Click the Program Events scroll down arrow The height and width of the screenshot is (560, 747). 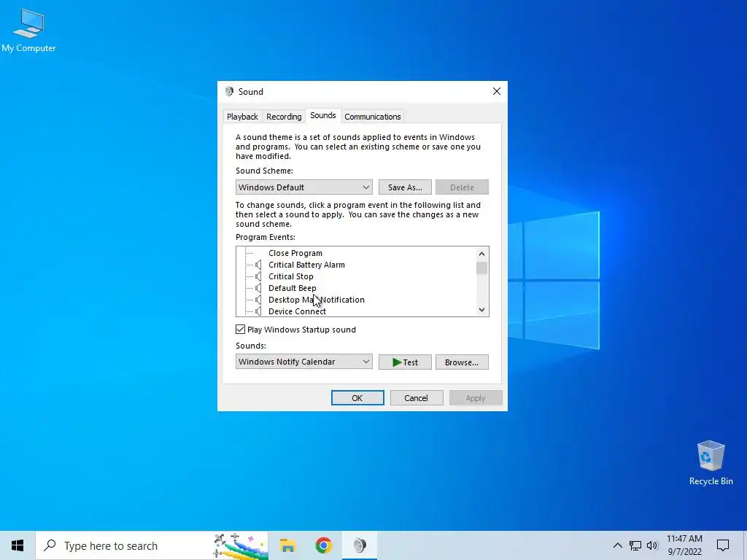481,310
